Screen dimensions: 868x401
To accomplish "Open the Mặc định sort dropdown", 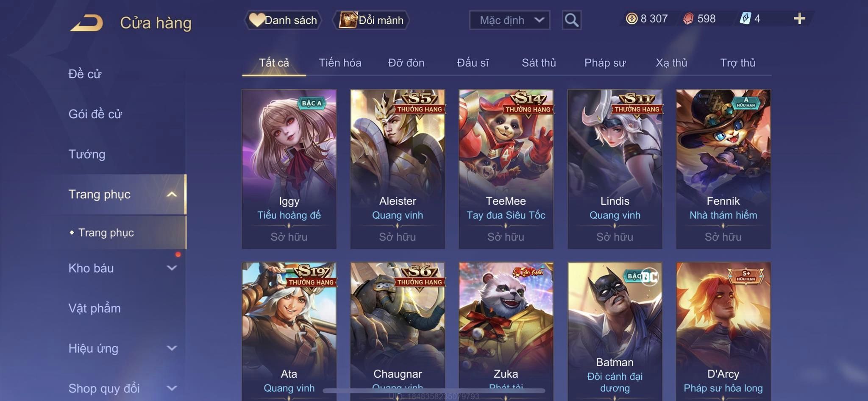I will [x=509, y=20].
